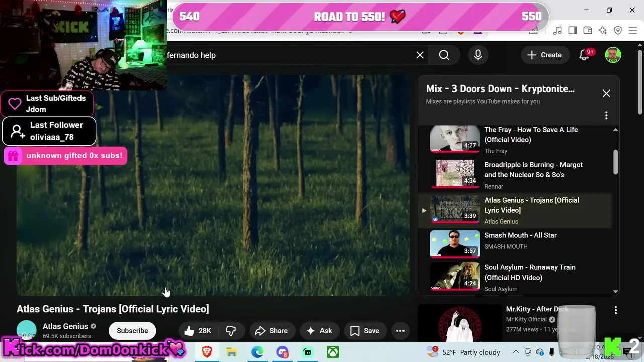Share the Trojans video
Image resolution: width=644 pixels, height=362 pixels.
pyautogui.click(x=272, y=331)
